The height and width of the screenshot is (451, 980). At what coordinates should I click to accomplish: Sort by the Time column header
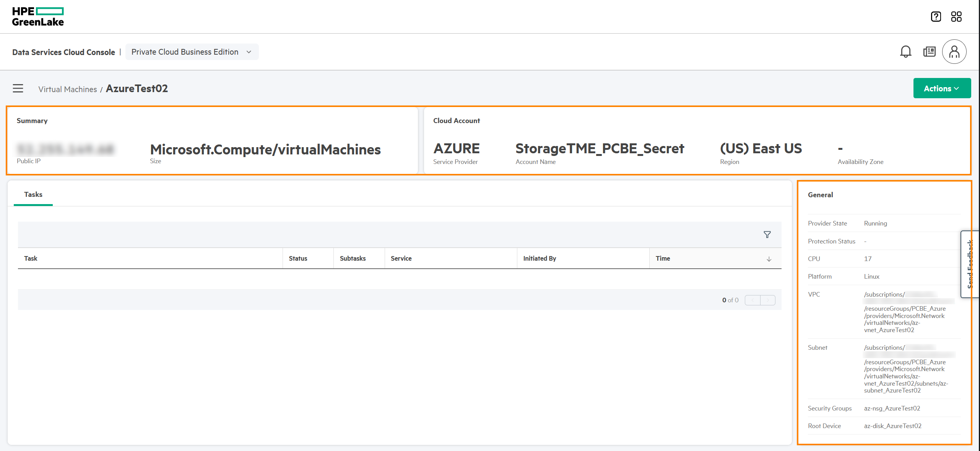[x=715, y=258]
